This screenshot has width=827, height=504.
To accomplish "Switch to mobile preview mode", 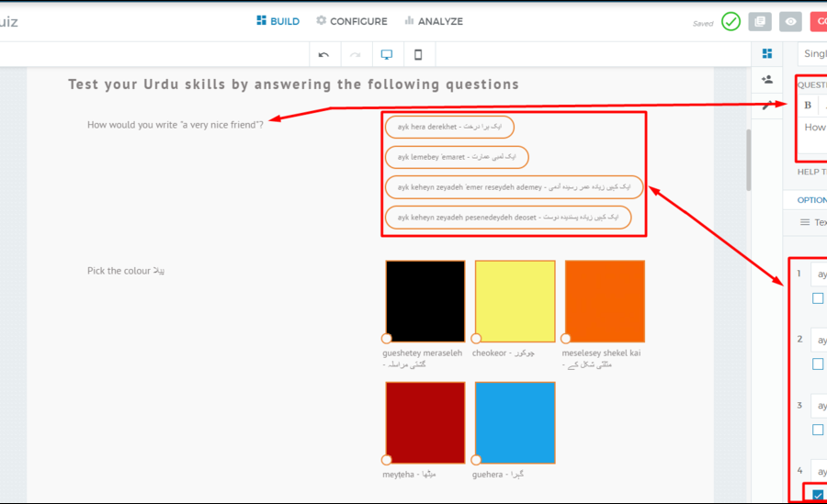I will coord(418,55).
